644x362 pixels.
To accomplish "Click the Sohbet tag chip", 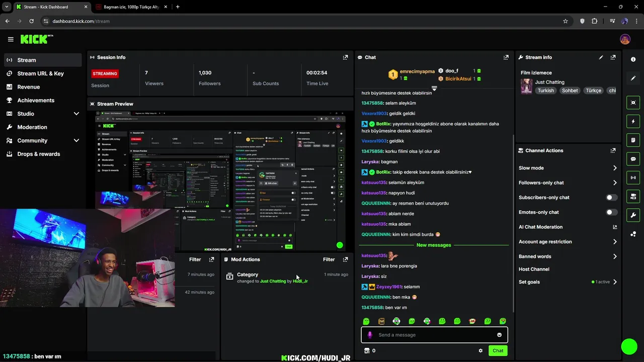I will point(570,90).
